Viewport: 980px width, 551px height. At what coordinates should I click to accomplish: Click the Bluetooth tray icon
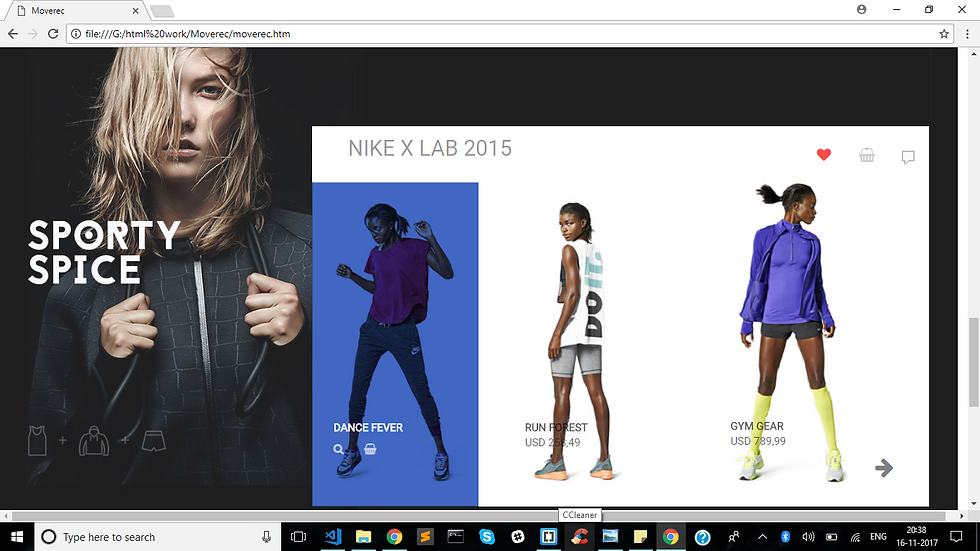[785, 537]
